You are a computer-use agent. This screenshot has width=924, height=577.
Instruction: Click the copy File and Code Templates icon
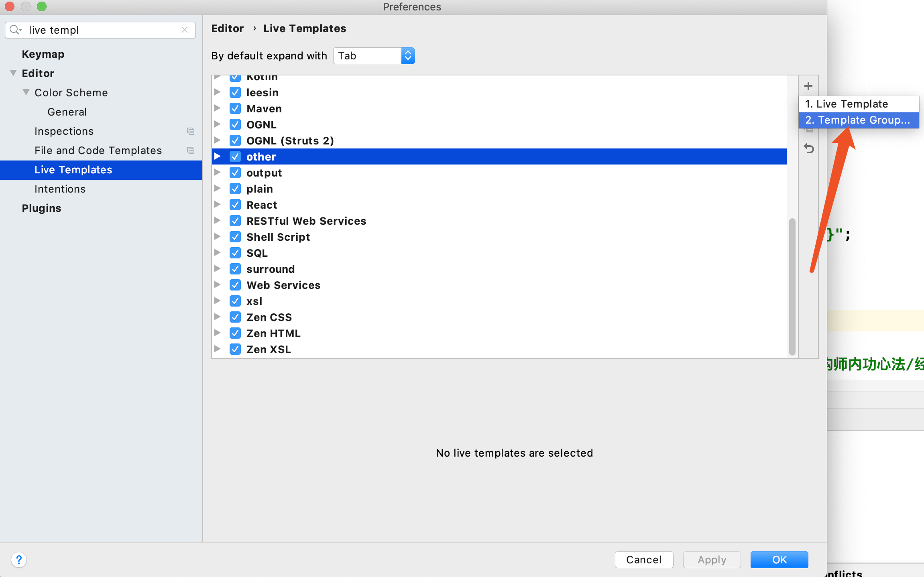click(x=191, y=150)
